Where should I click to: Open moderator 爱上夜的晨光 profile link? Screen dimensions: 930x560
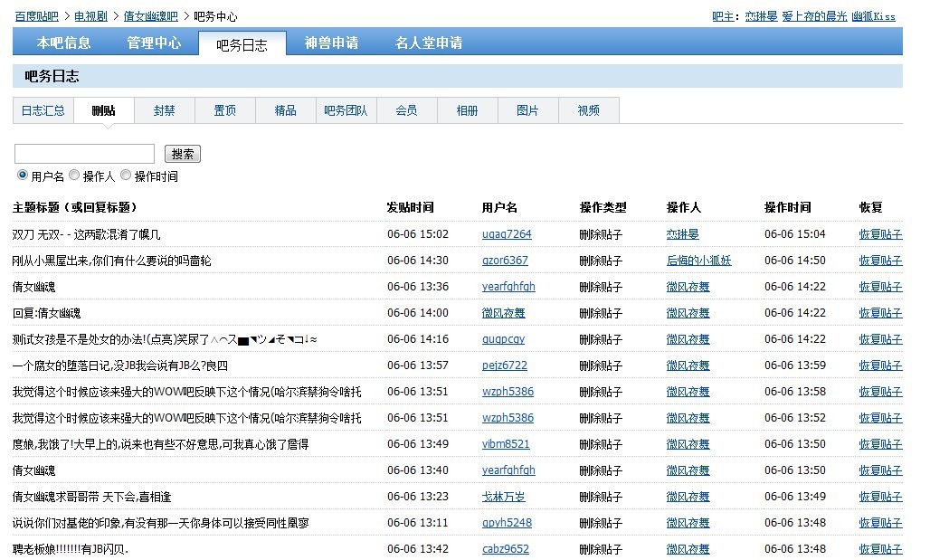click(814, 16)
